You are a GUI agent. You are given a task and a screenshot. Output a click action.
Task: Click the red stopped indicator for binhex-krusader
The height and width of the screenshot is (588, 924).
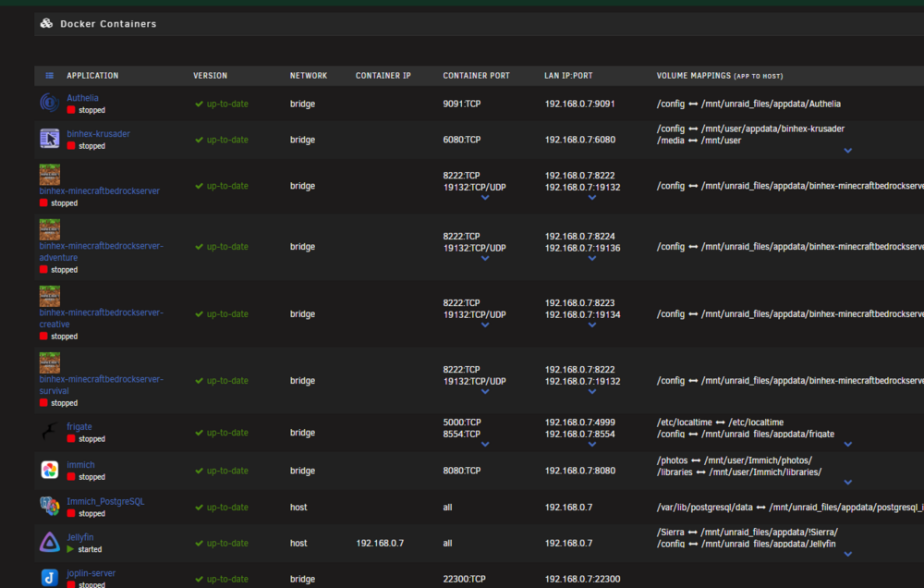pyautogui.click(x=71, y=146)
